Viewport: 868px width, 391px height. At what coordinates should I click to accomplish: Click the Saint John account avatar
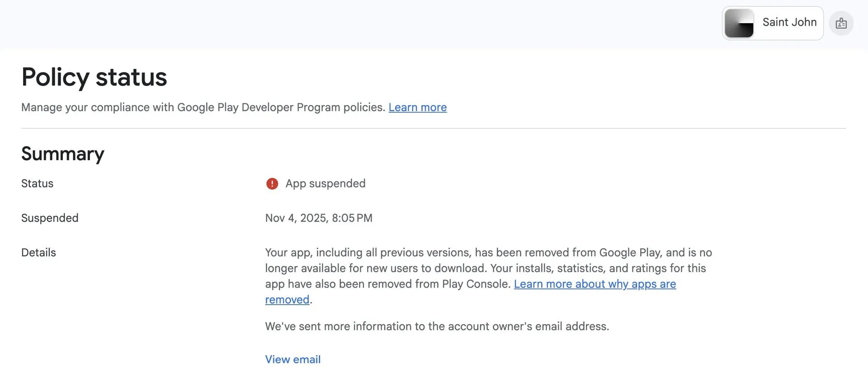point(739,23)
